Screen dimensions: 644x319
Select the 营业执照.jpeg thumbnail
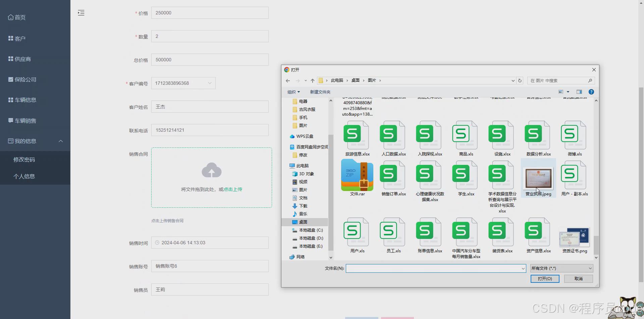pyautogui.click(x=538, y=178)
